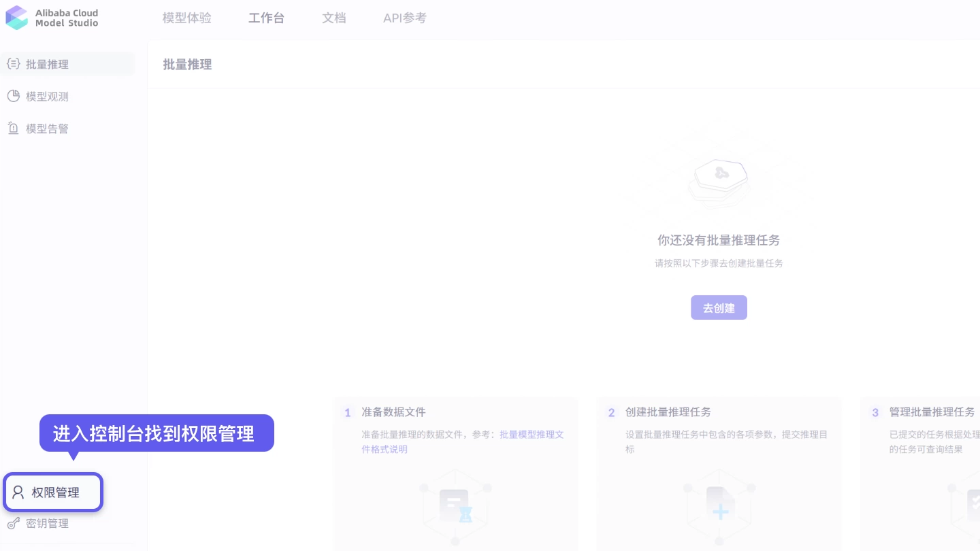Select the 批量推理 icon in the sidebar
The height and width of the screenshot is (551, 980).
point(13,64)
